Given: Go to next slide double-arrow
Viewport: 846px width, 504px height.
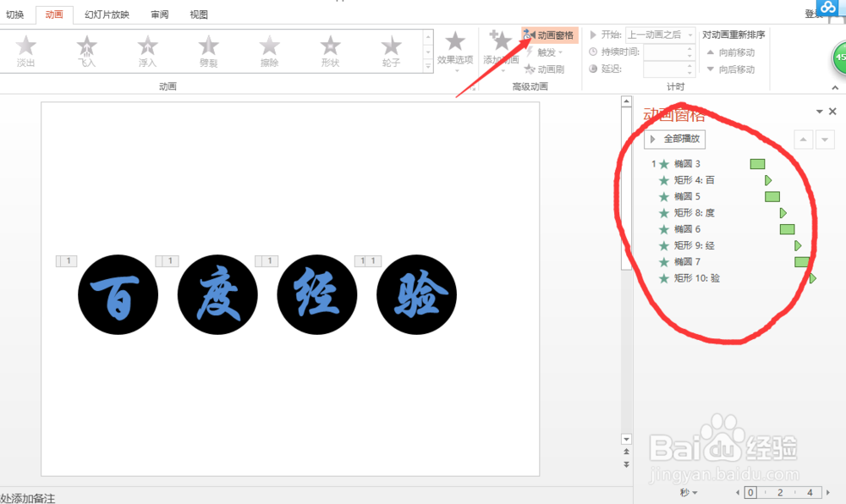Looking at the screenshot, I should click(x=626, y=464).
